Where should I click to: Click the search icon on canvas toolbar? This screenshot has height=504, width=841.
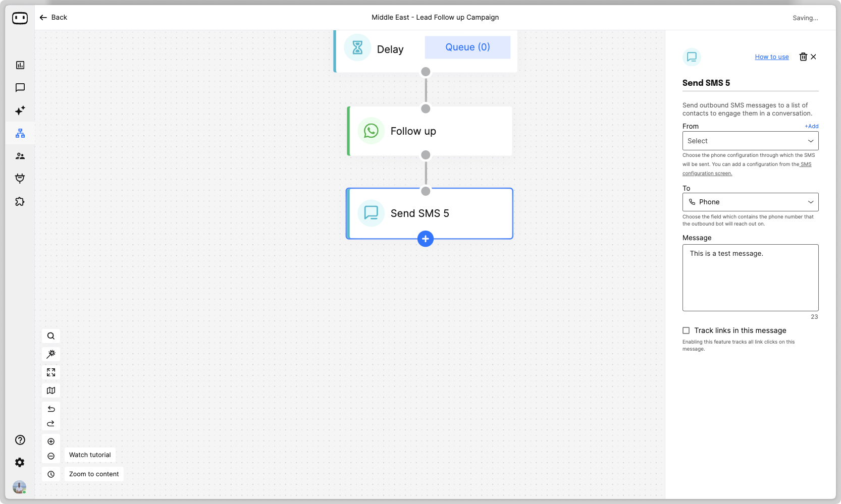tap(51, 336)
